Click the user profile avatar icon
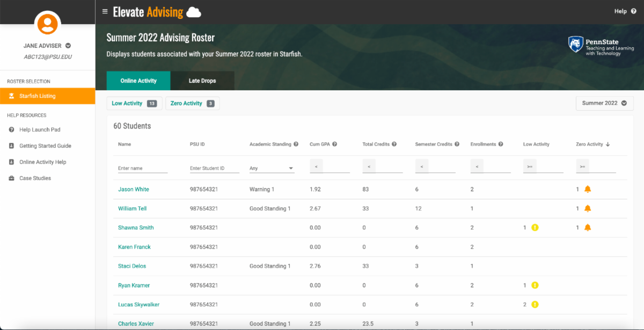 (x=48, y=24)
